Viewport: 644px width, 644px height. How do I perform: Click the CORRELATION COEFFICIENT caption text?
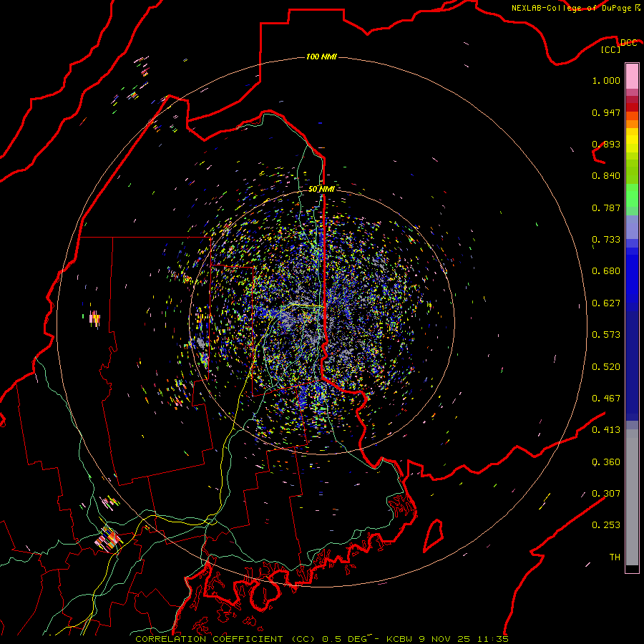coord(209,639)
